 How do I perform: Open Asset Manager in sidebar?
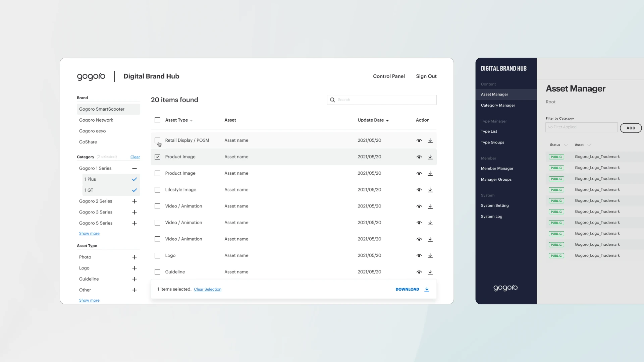point(506,95)
